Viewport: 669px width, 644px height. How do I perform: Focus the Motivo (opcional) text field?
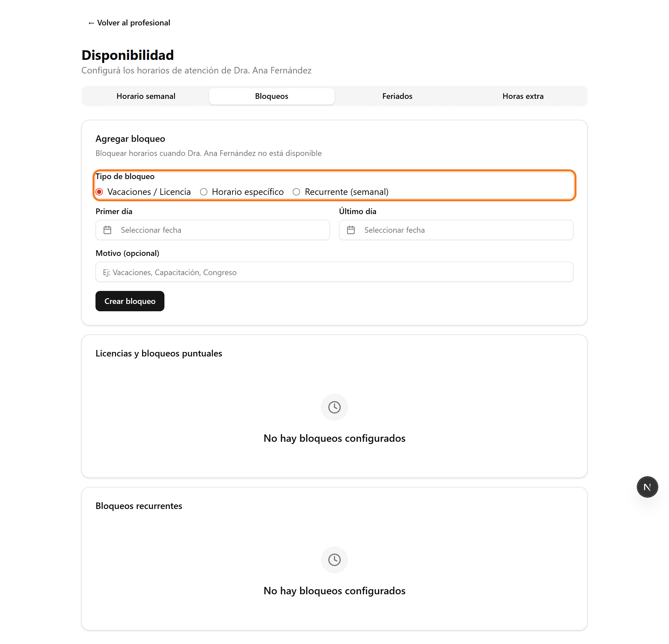[x=334, y=272]
